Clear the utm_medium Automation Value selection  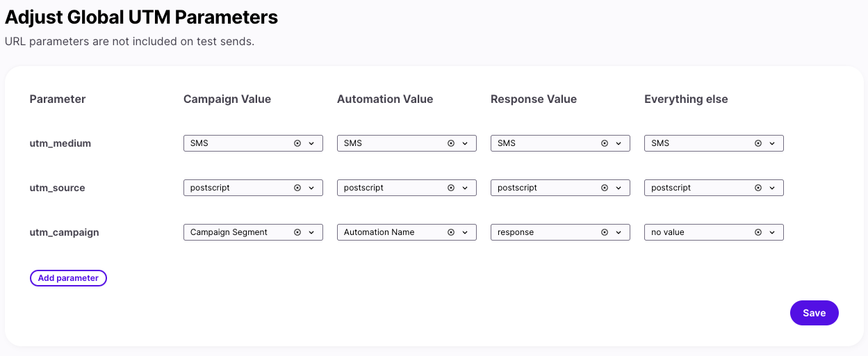[451, 143]
